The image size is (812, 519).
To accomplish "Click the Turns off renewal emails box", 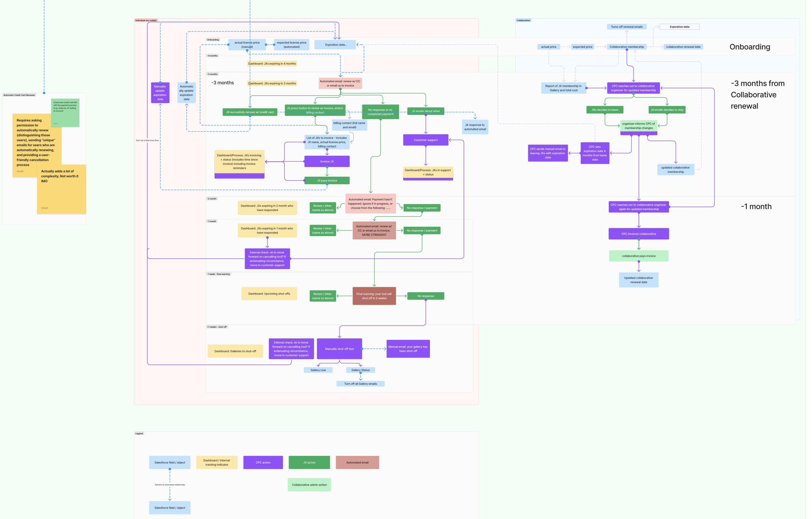I will pos(626,27).
